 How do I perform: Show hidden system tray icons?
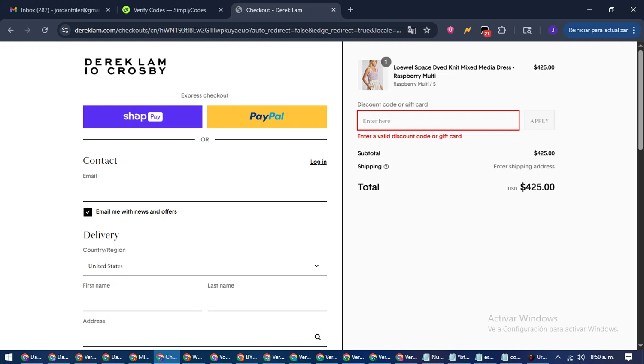coord(558,357)
